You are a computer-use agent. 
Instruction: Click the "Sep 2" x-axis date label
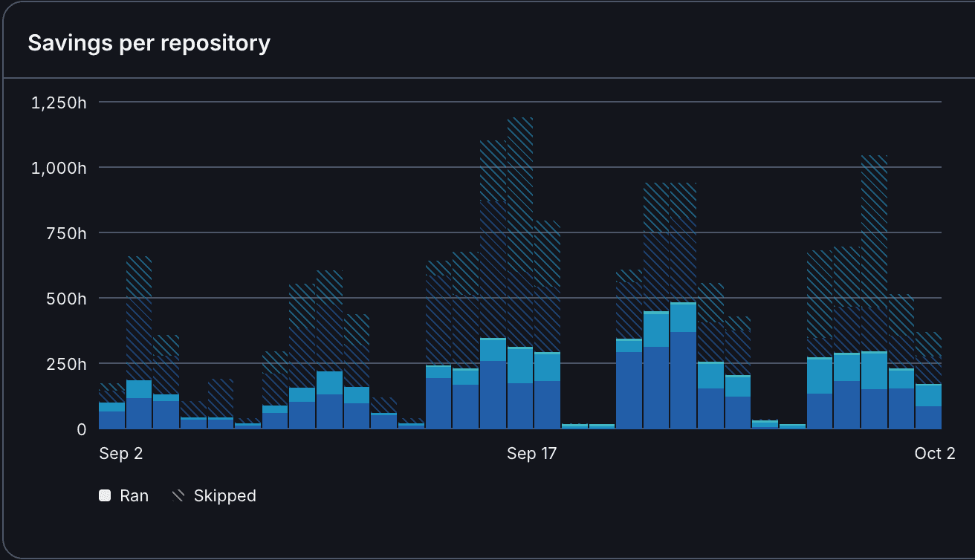coord(120,454)
